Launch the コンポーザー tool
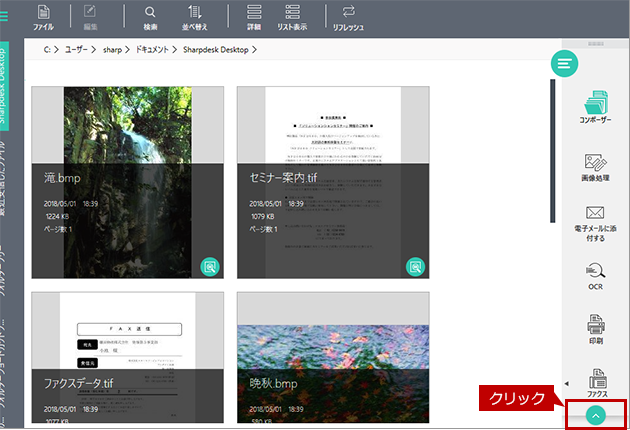The height and width of the screenshot is (430, 630). click(x=595, y=107)
